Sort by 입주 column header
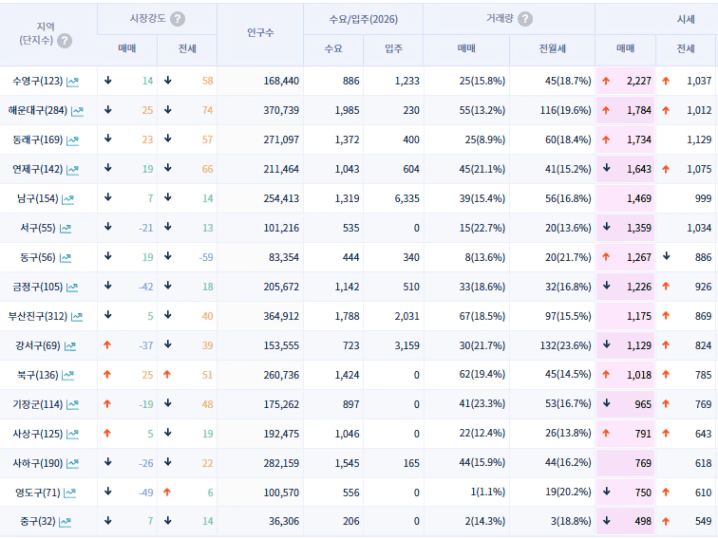The height and width of the screenshot is (539, 718). [393, 49]
